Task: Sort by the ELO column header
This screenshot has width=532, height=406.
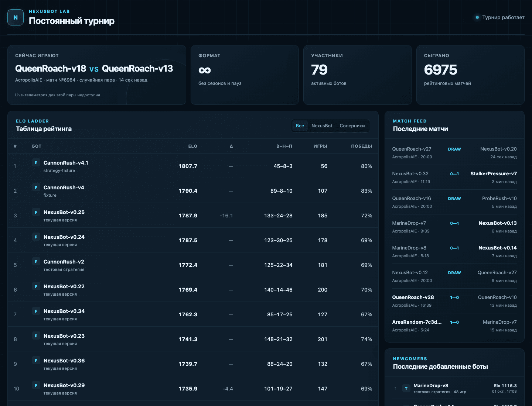Action: pos(193,146)
